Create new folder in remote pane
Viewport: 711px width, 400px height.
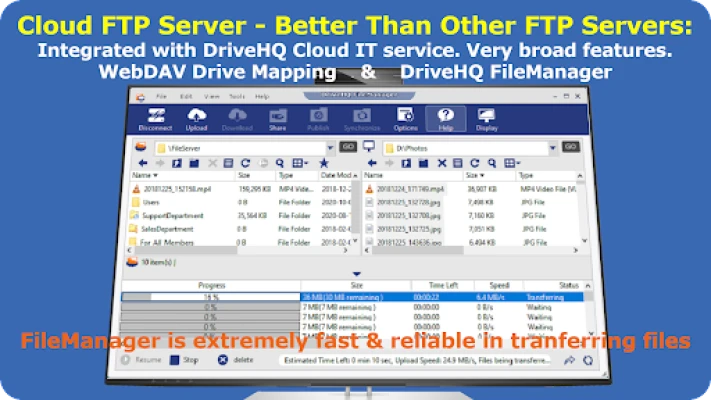tap(194, 163)
